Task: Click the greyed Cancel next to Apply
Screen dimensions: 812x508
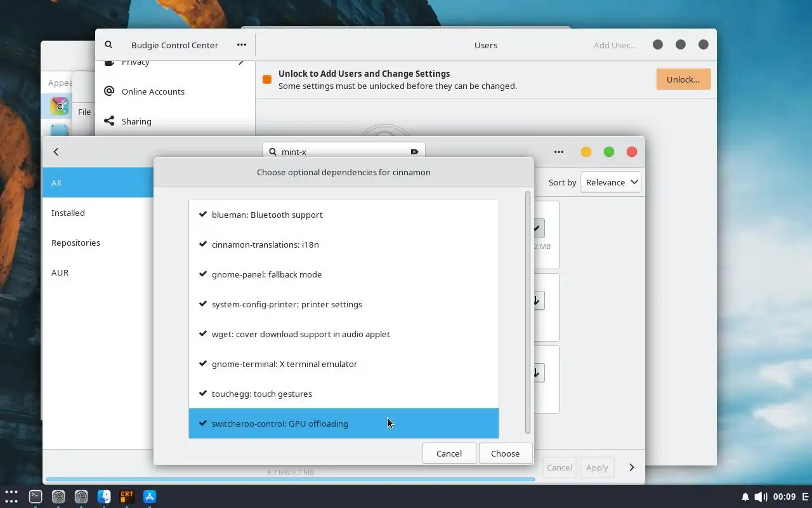Action: tap(559, 467)
